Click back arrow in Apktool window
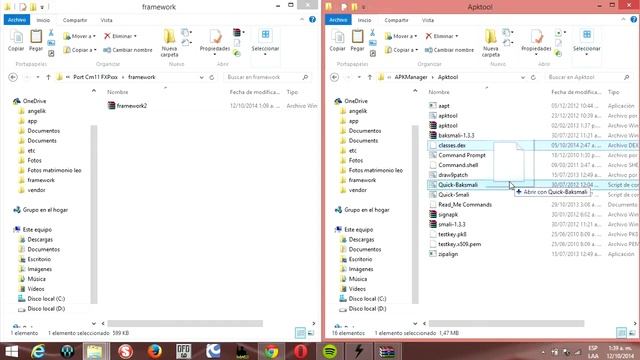 [x=334, y=77]
